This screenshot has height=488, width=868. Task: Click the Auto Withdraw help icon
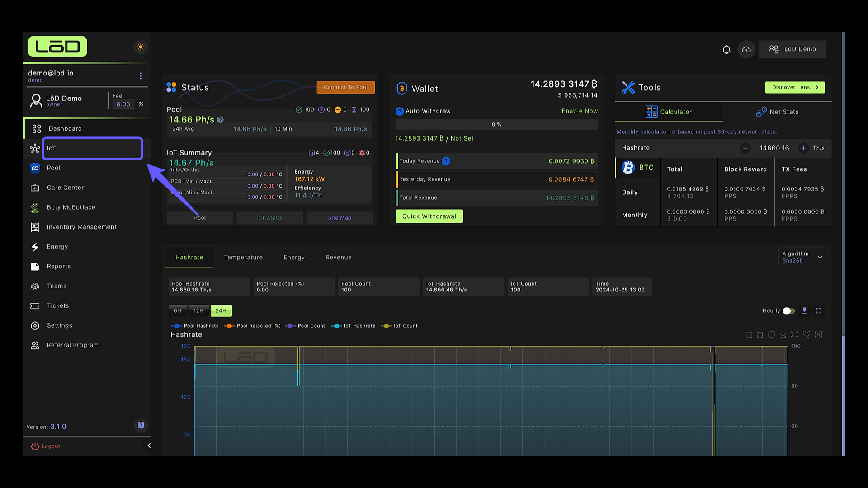(400, 111)
